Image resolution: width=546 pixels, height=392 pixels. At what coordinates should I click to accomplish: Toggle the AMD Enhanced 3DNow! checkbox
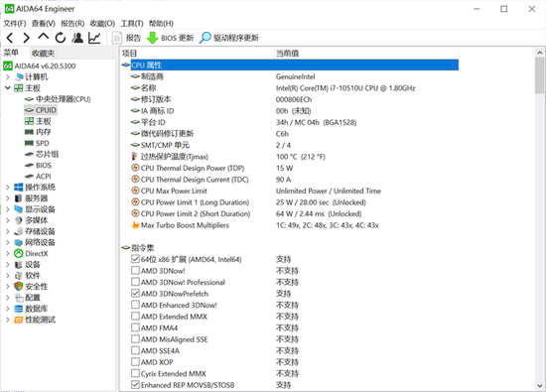135,305
